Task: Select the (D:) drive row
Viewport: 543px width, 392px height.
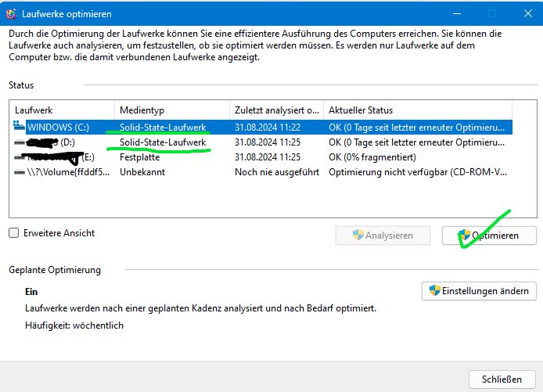Action: (263, 142)
